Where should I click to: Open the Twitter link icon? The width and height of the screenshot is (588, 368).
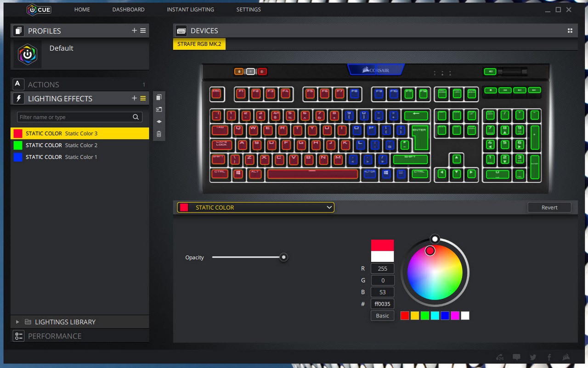(533, 357)
